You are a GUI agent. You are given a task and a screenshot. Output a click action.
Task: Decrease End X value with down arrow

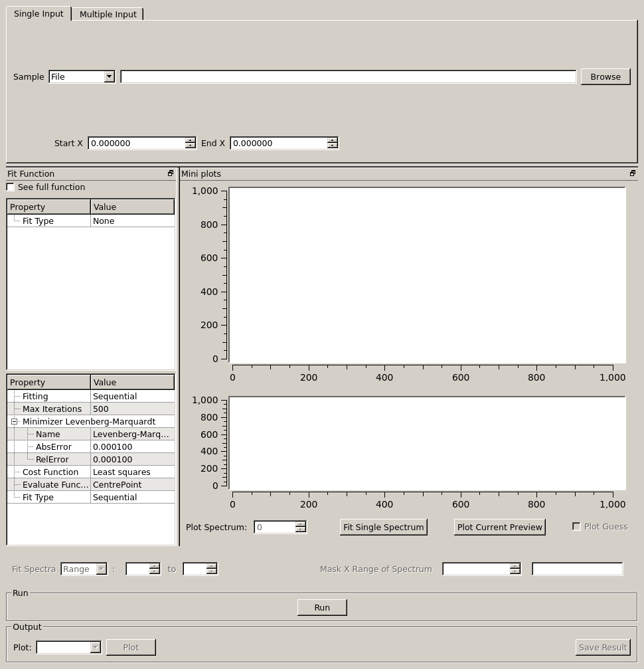(x=332, y=146)
